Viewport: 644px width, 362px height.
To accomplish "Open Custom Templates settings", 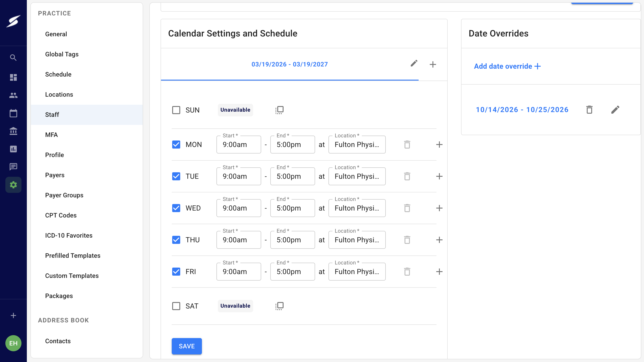I will click(x=87, y=276).
